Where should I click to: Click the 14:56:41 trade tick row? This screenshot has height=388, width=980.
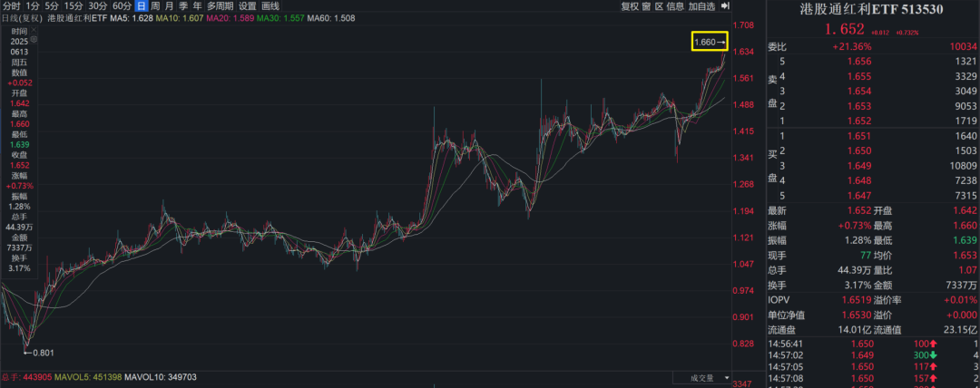tap(873, 344)
